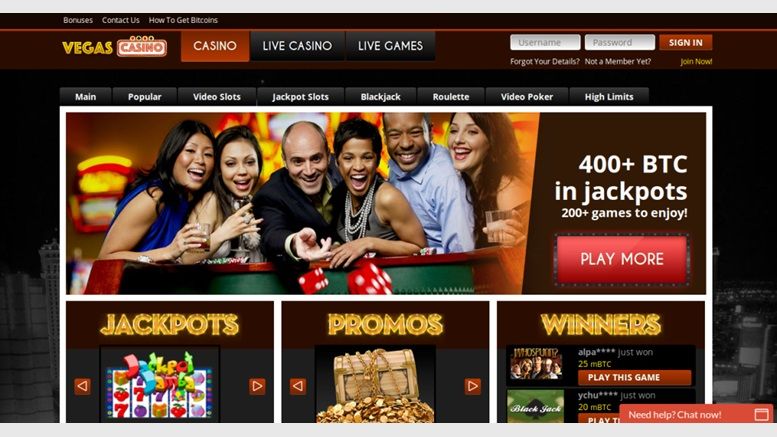This screenshot has width=777, height=437.
Task: Go to previous promo with left arrow
Action: 298,386
